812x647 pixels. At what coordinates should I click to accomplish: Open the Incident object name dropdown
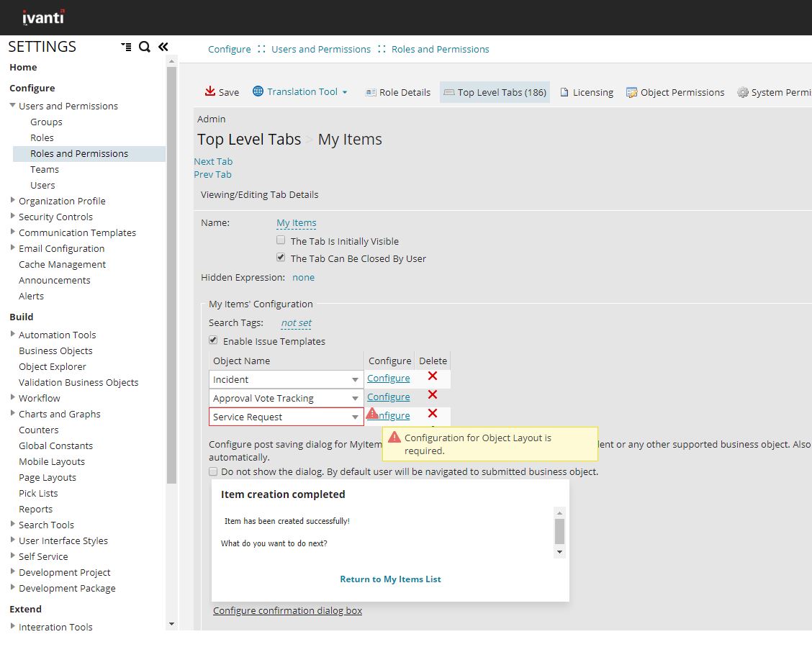pos(356,380)
